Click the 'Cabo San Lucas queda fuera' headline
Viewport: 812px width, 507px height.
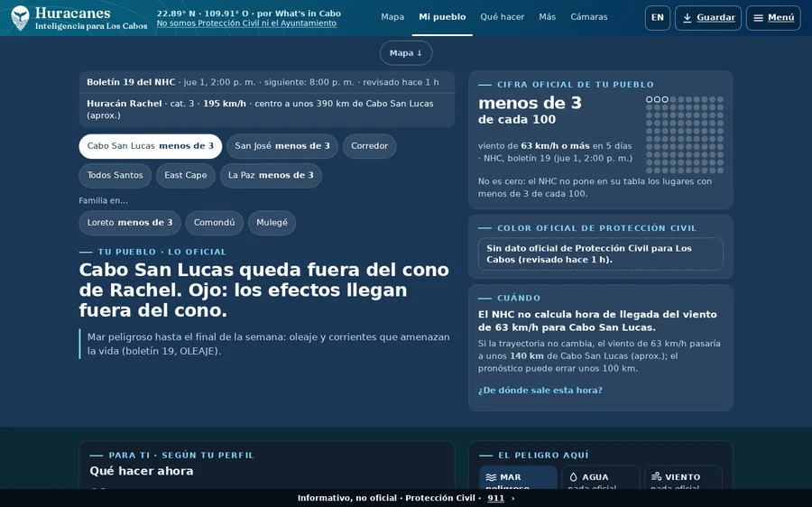(264, 290)
